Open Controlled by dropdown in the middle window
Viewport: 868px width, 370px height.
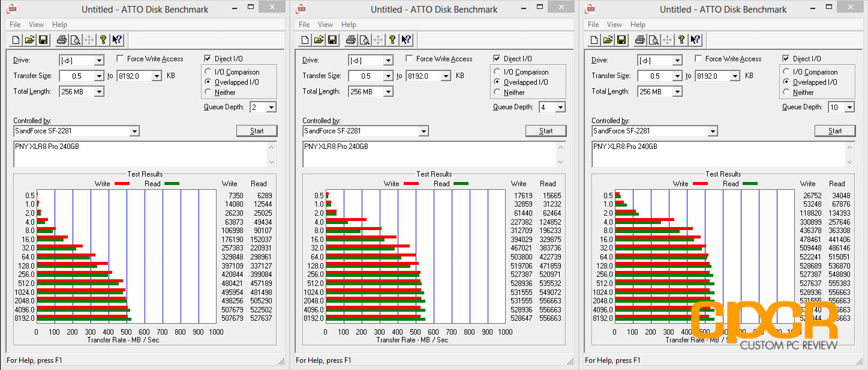tap(424, 131)
